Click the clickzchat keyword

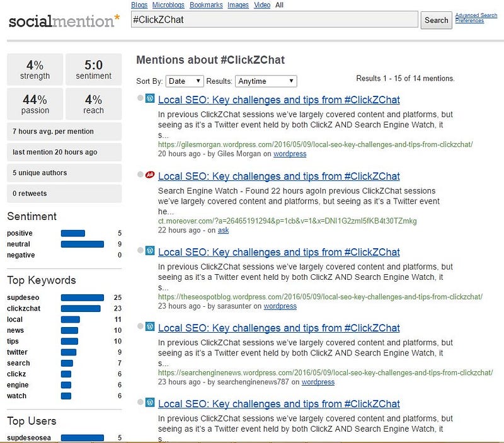pyautogui.click(x=24, y=308)
